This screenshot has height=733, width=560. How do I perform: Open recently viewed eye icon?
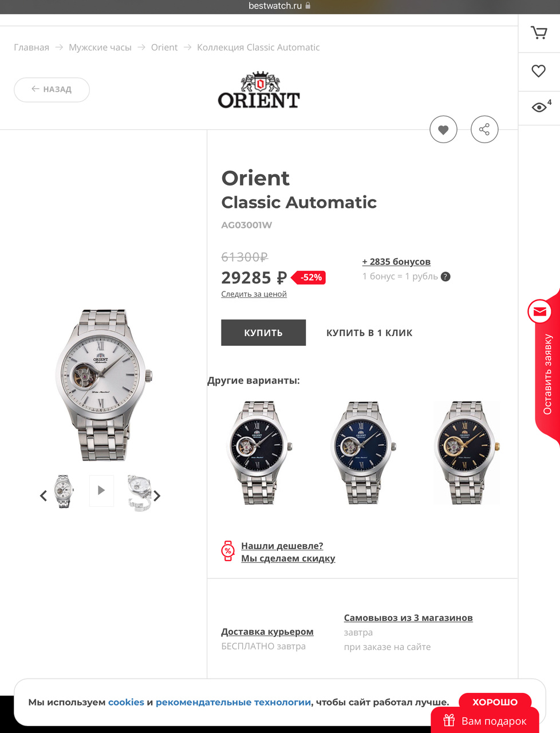point(539,107)
